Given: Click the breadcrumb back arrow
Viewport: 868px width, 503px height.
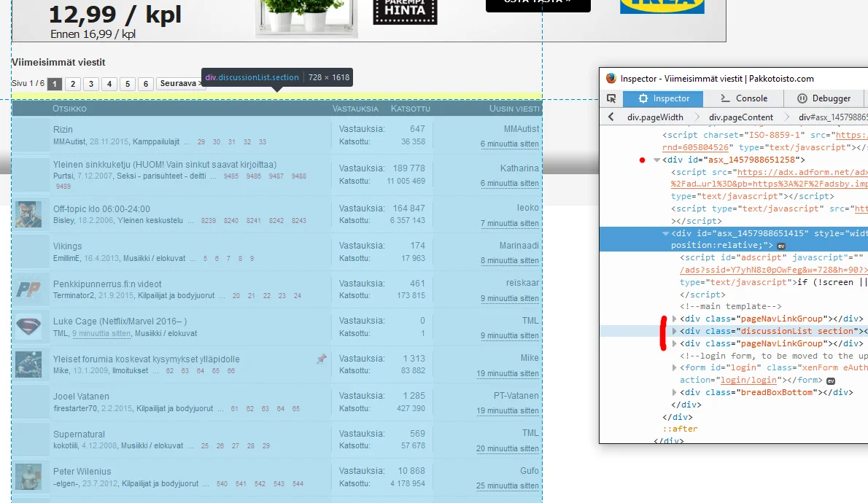Looking at the screenshot, I should [x=611, y=117].
